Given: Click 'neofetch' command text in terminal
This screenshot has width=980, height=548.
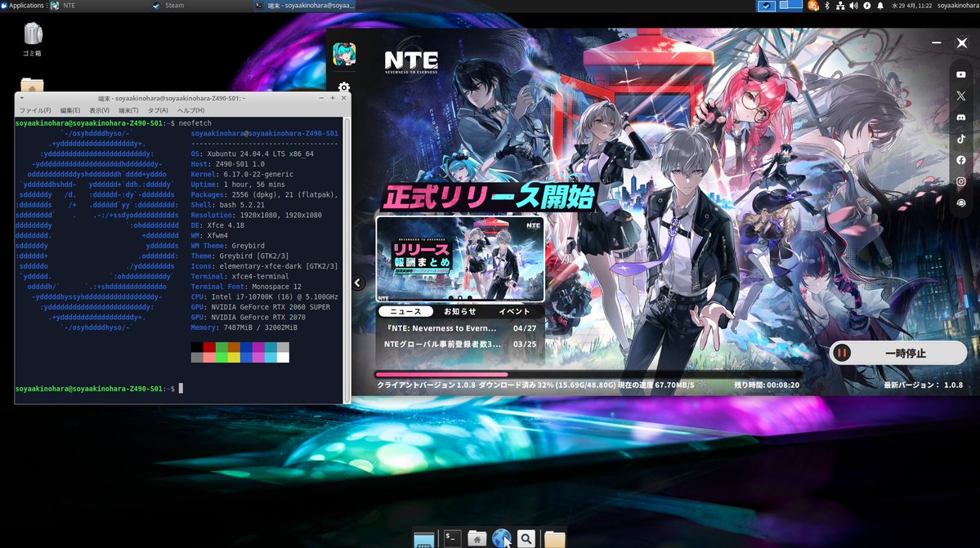Looking at the screenshot, I should 195,123.
